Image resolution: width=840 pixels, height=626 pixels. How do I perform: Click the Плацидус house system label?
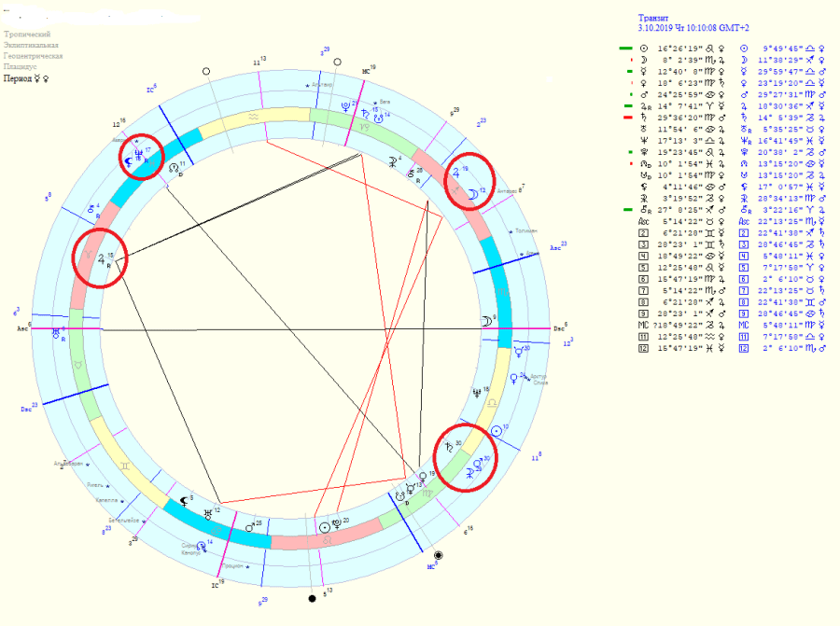coord(21,67)
